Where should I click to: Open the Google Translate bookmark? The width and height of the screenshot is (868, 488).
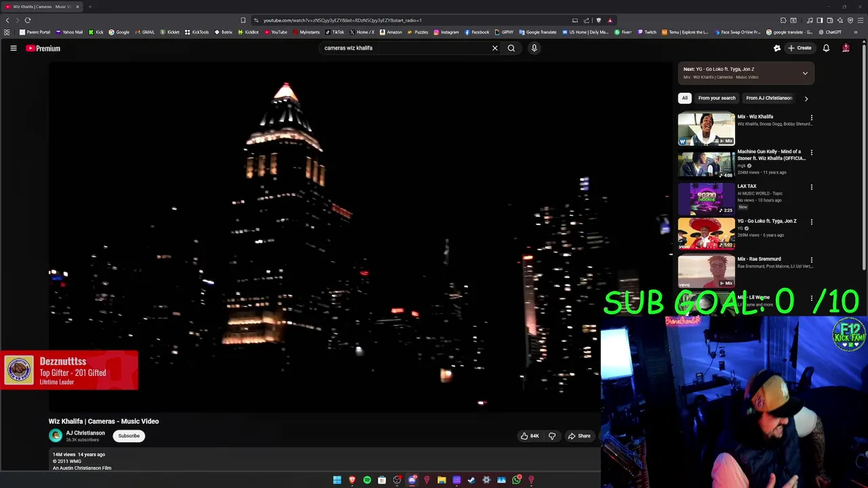click(x=538, y=32)
